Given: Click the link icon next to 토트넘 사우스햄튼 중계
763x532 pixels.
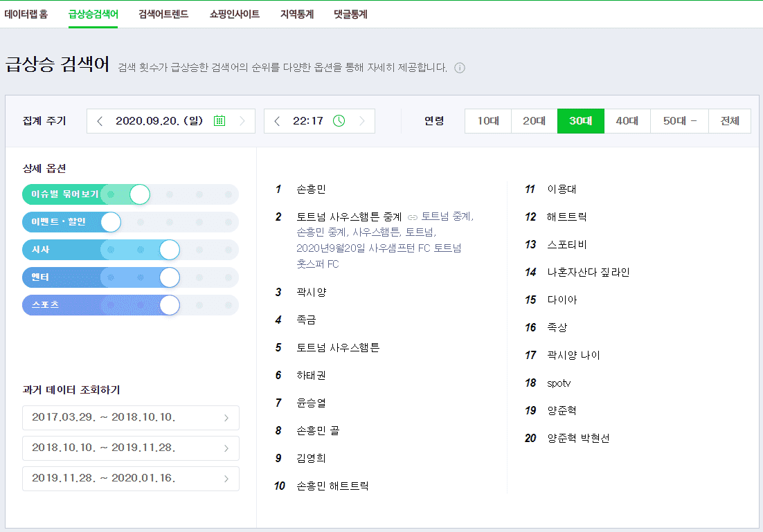Looking at the screenshot, I should click(x=413, y=217).
